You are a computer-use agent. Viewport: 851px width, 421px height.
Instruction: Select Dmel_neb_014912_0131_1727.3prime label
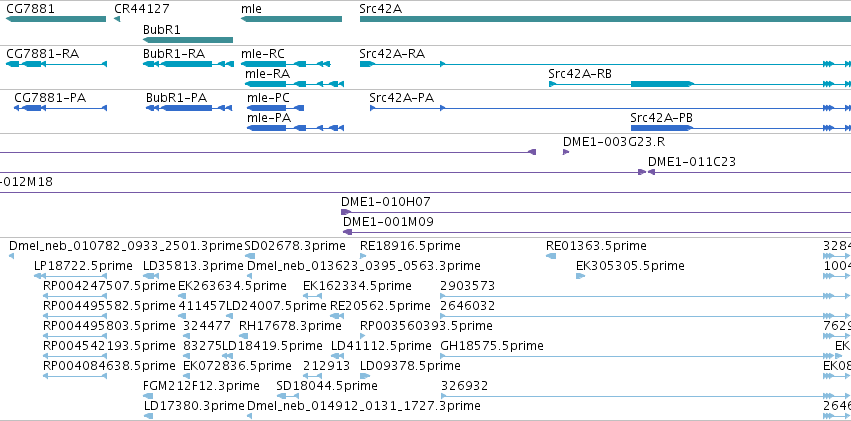point(364,406)
